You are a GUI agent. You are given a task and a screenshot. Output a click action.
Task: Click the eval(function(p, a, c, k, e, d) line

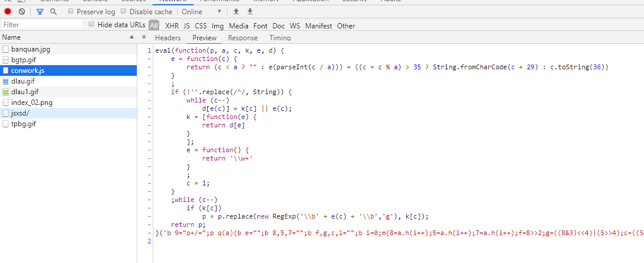[x=220, y=50]
